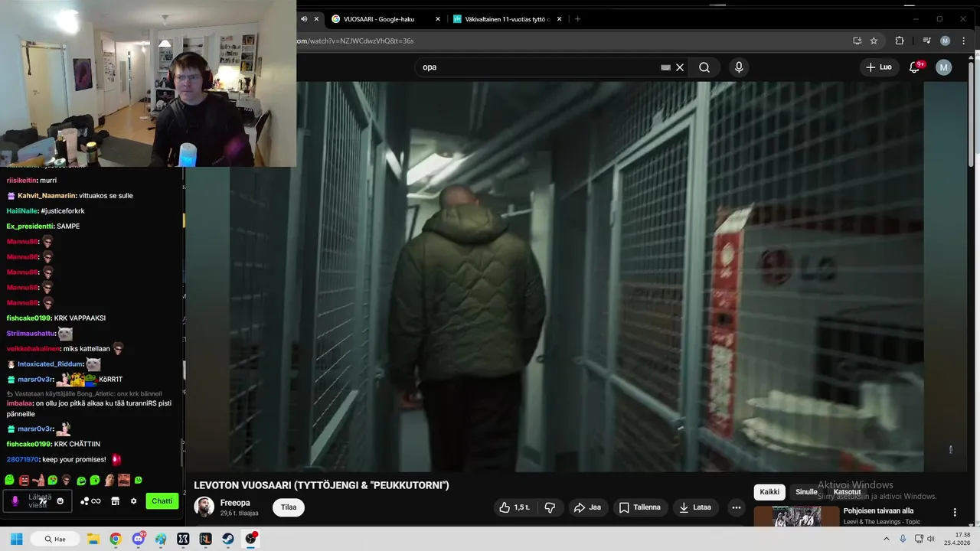Screen dimensions: 980x551
Task: Toggle system volume speaker in tray
Action: 931,539
